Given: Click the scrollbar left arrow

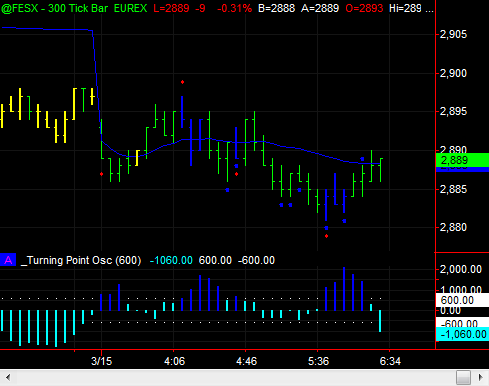Looking at the screenshot, I should [x=8, y=378].
